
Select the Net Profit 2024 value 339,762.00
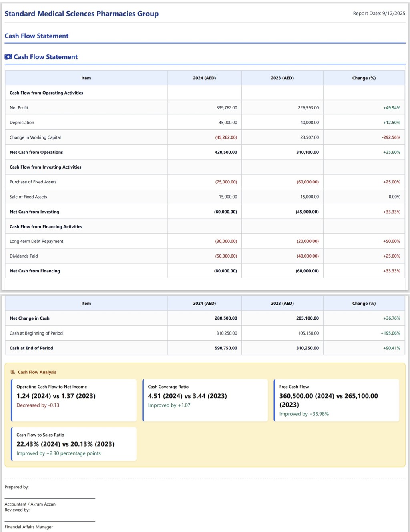(x=226, y=108)
